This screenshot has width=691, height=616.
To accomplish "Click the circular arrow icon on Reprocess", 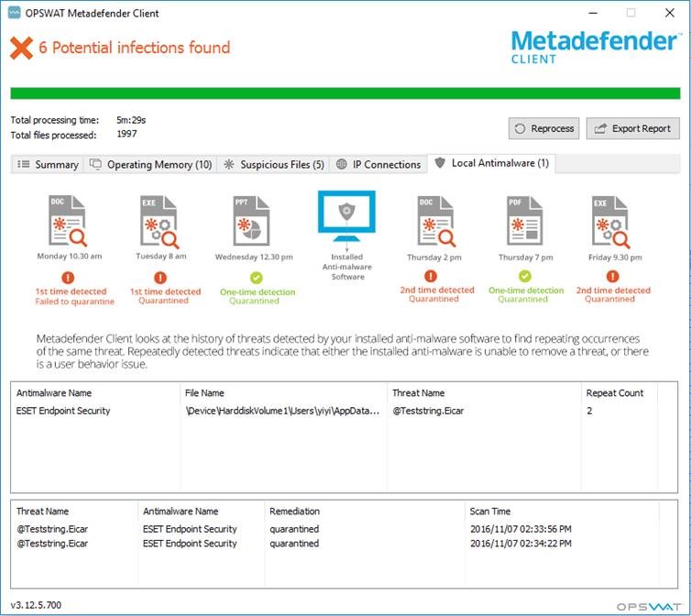I will [520, 128].
